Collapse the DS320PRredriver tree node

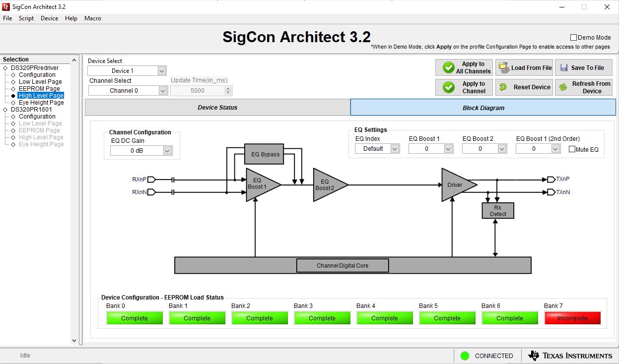click(5, 68)
